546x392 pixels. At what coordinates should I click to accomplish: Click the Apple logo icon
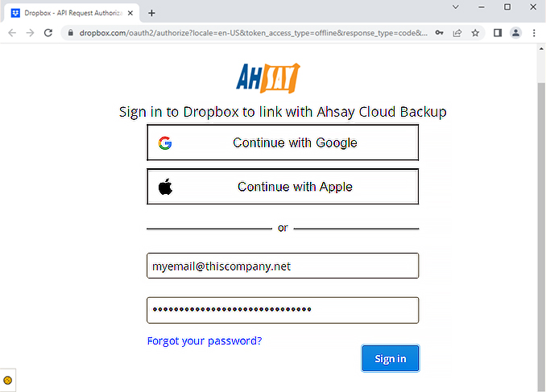pyautogui.click(x=165, y=187)
